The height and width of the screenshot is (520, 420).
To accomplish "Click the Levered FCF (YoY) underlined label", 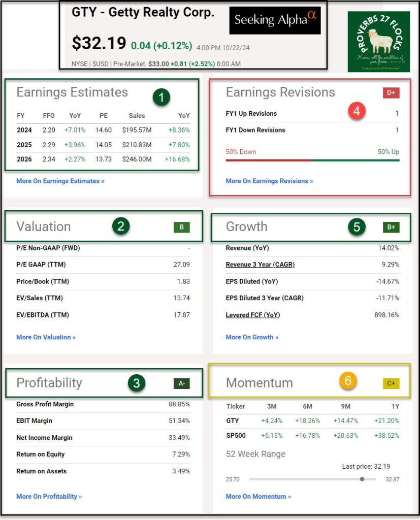I will point(252,315).
